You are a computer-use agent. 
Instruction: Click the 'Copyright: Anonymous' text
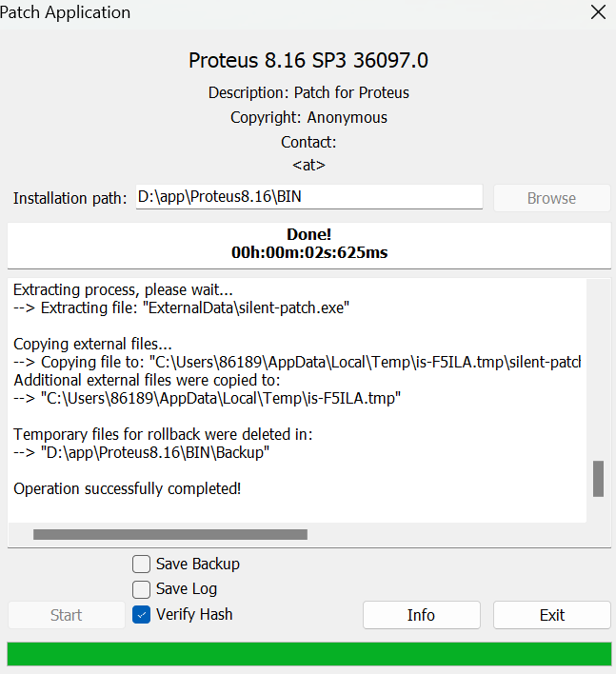308,117
